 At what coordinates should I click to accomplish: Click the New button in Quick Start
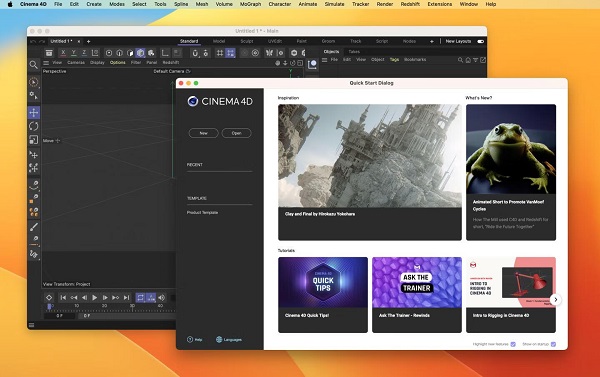[x=204, y=133]
